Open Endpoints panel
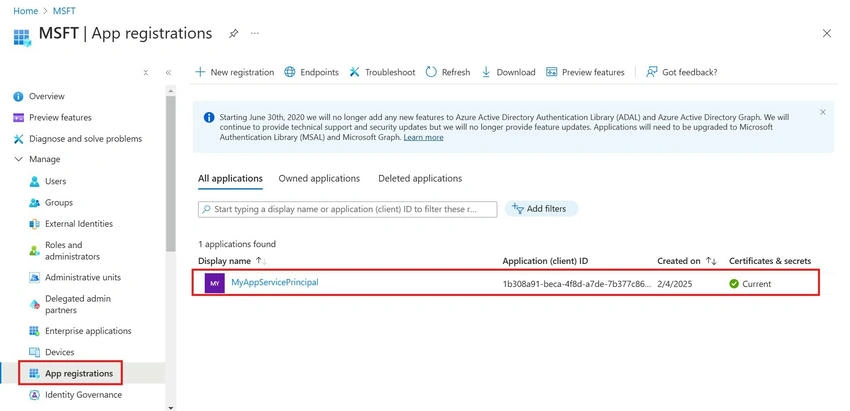The height and width of the screenshot is (411, 850). (312, 72)
